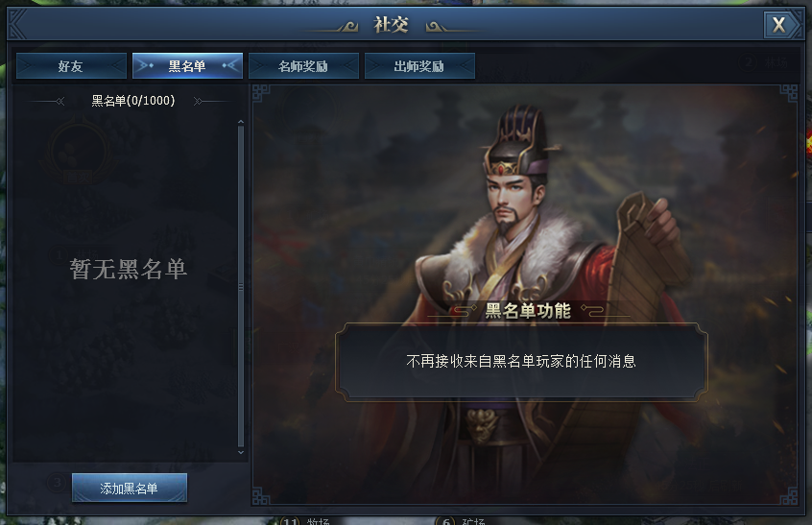Switch to the 好友 tab
This screenshot has height=525, width=812.
coord(71,66)
